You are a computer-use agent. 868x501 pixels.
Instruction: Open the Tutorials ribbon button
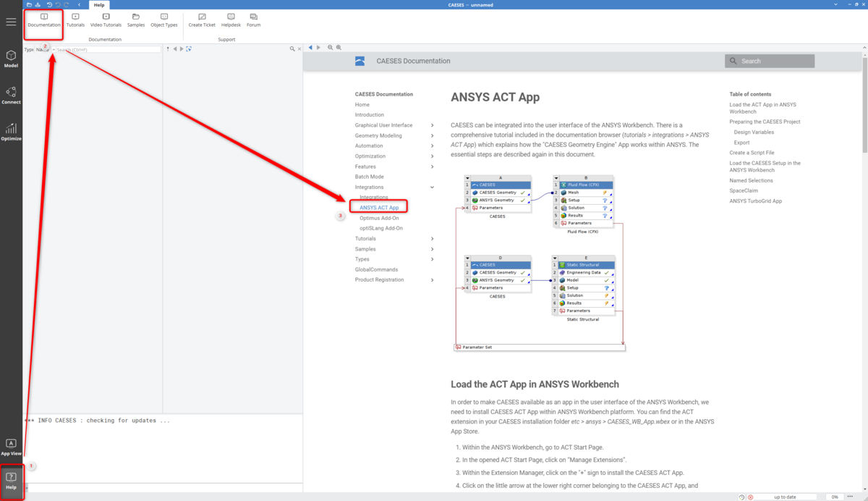(75, 20)
